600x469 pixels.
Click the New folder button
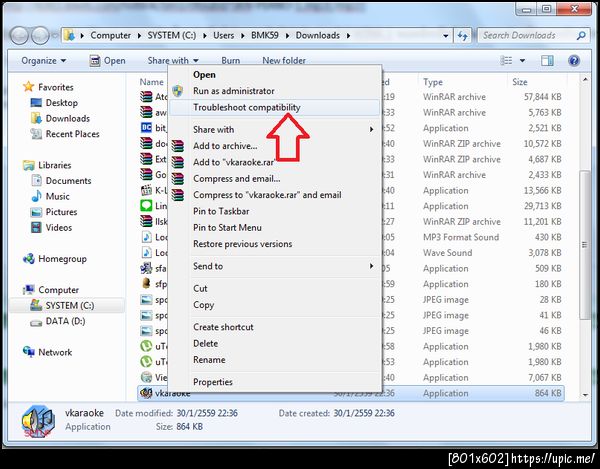tap(284, 61)
